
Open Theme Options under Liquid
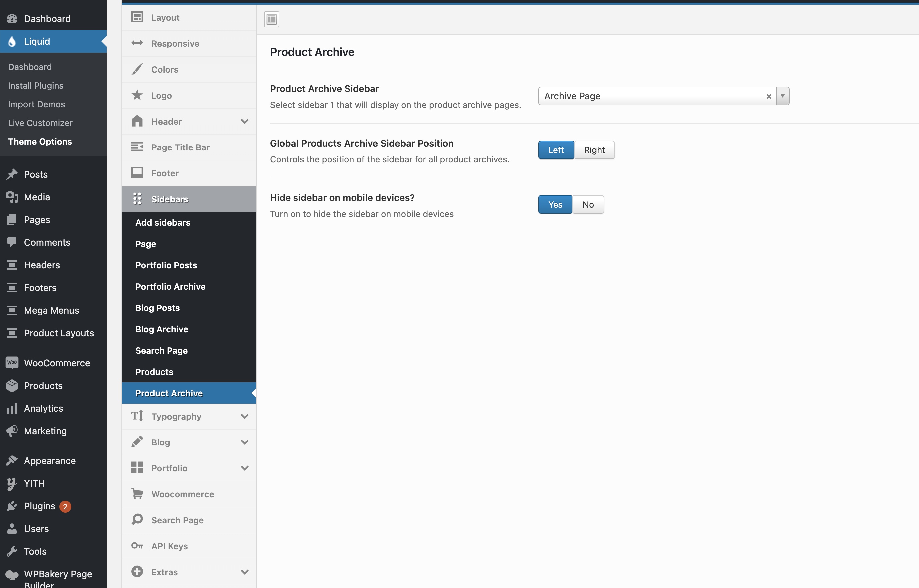point(40,141)
